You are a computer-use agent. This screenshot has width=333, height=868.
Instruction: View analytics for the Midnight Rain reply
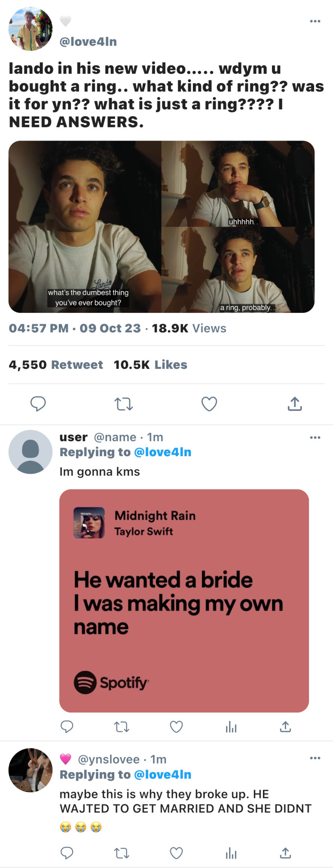point(231,726)
